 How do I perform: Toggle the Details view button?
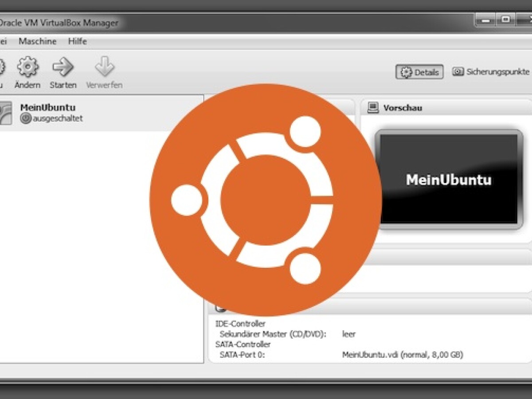pos(419,72)
